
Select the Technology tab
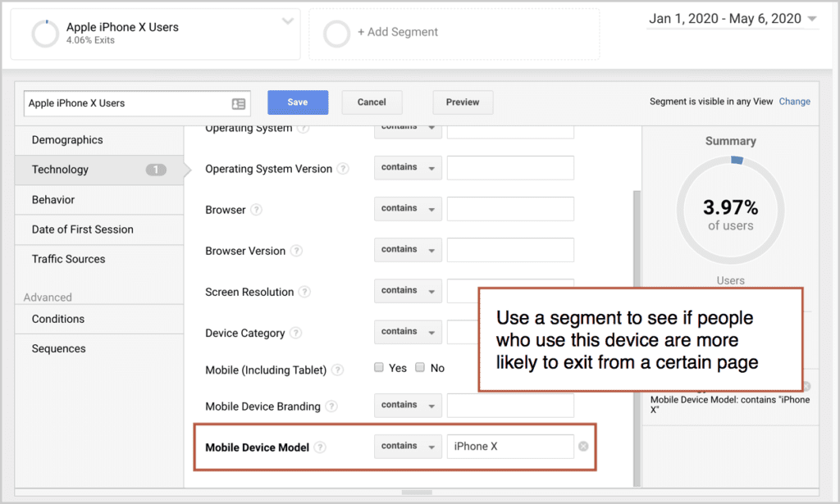tap(99, 170)
